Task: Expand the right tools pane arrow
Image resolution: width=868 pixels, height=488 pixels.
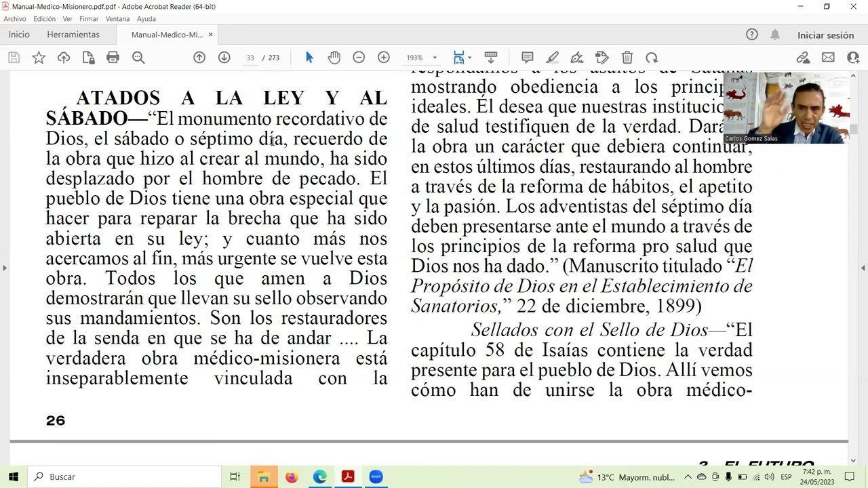Action: pyautogui.click(x=863, y=268)
